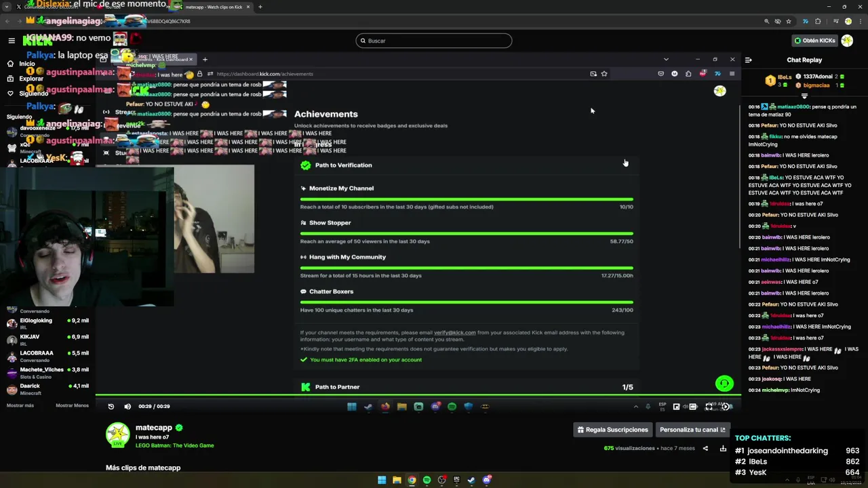Click the green support chat bubble in the video

coord(724,384)
